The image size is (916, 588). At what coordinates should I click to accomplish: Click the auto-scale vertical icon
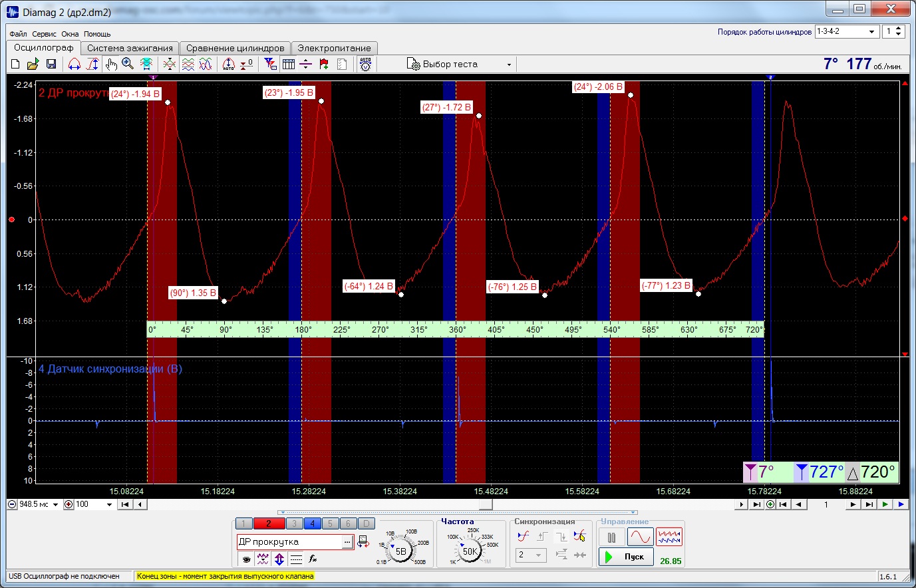pyautogui.click(x=228, y=64)
